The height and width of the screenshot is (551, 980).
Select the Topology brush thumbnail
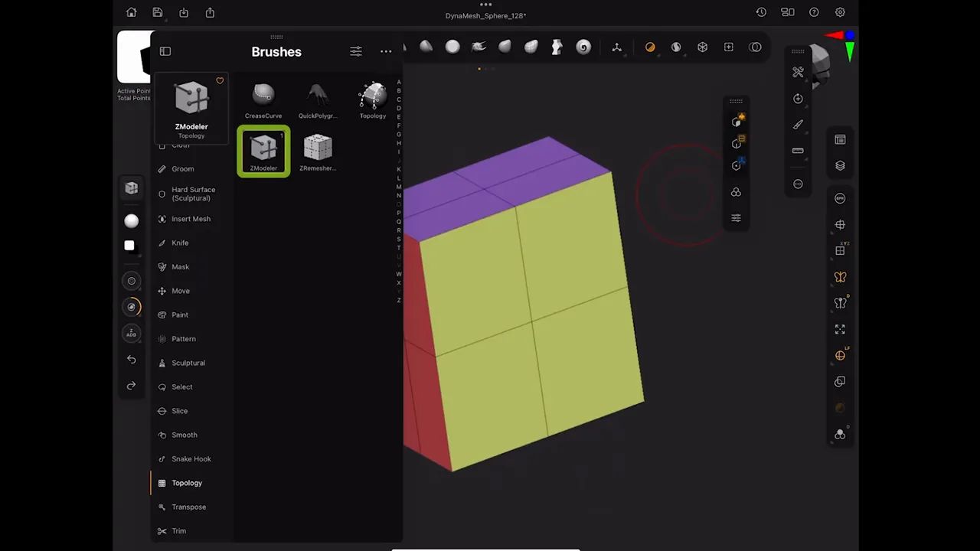[373, 100]
